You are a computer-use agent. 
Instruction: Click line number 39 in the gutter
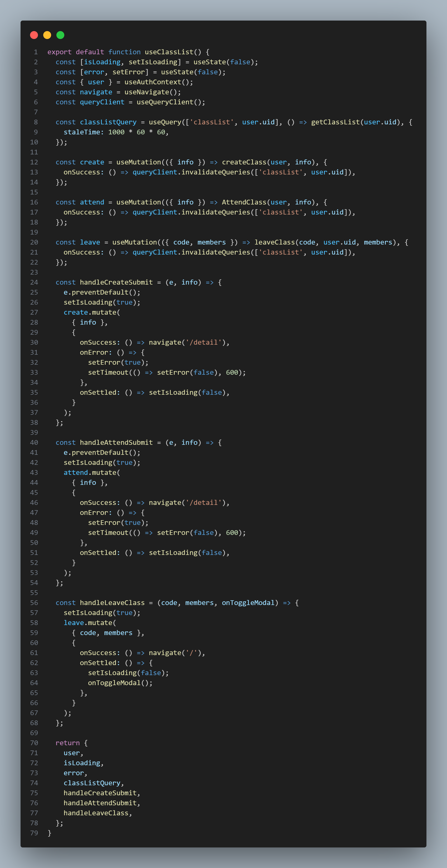click(x=34, y=433)
